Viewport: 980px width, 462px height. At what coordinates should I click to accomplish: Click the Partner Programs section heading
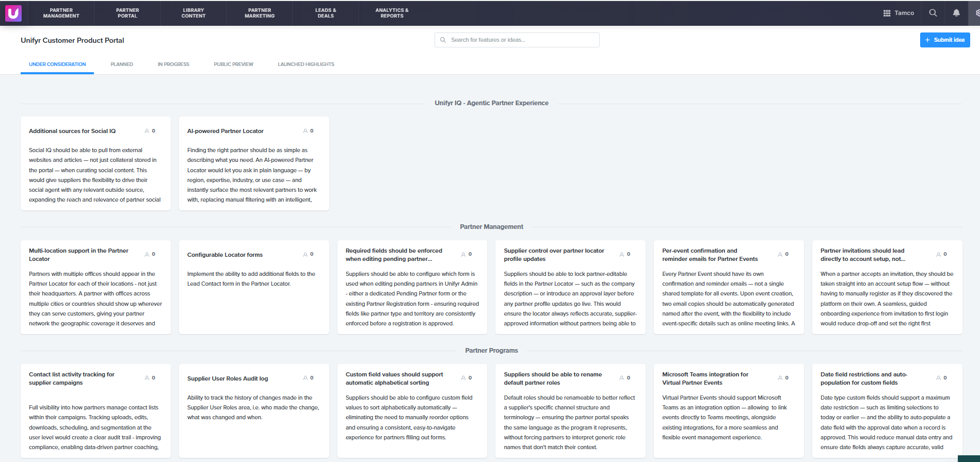click(x=491, y=351)
